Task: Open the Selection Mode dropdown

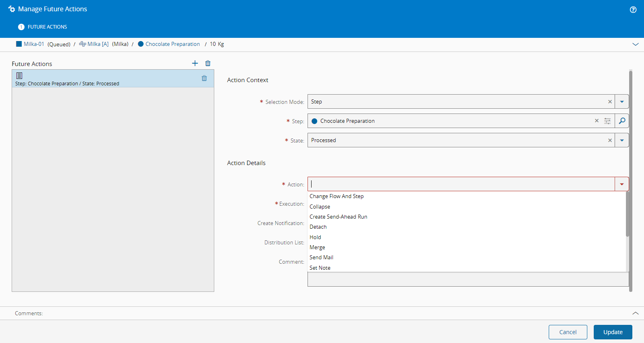Action: [x=622, y=102]
